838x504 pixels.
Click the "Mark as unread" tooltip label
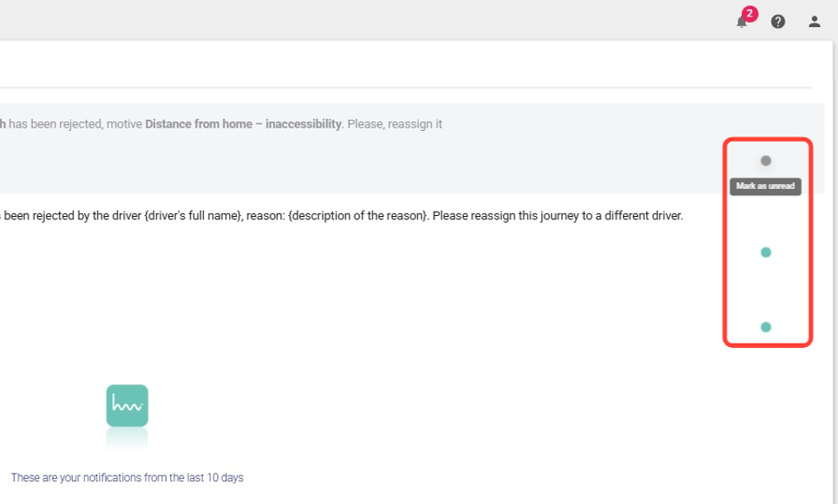click(x=765, y=186)
